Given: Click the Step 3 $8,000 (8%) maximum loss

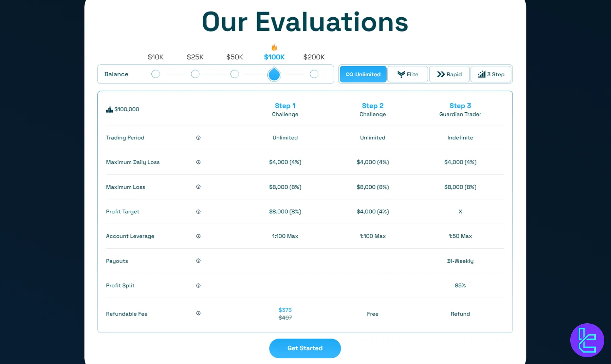Looking at the screenshot, I should tap(460, 187).
